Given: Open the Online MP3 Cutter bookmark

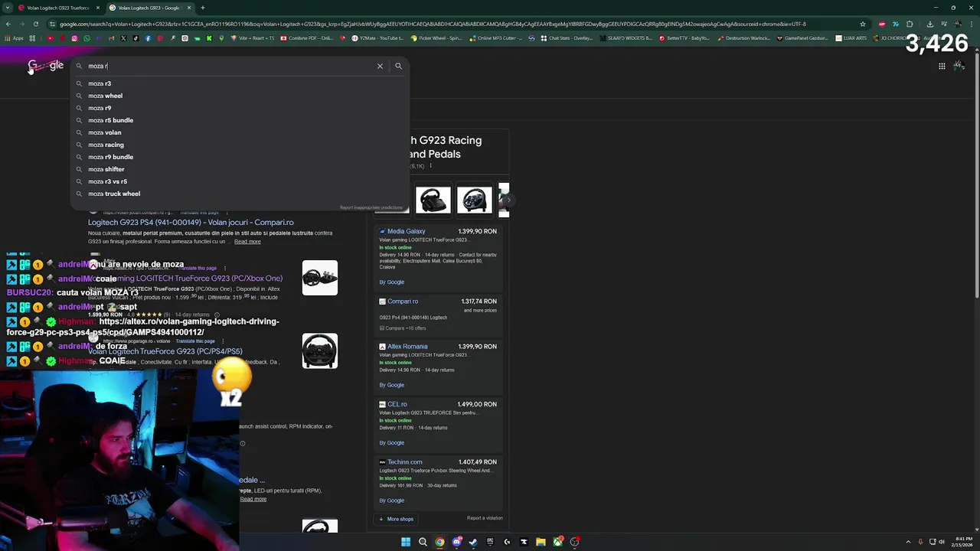Looking at the screenshot, I should [496, 38].
